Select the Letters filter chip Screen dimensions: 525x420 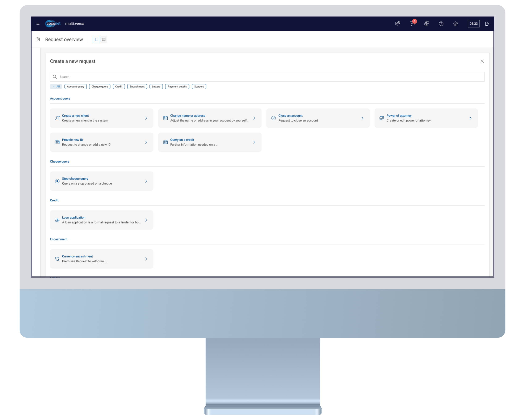point(156,87)
